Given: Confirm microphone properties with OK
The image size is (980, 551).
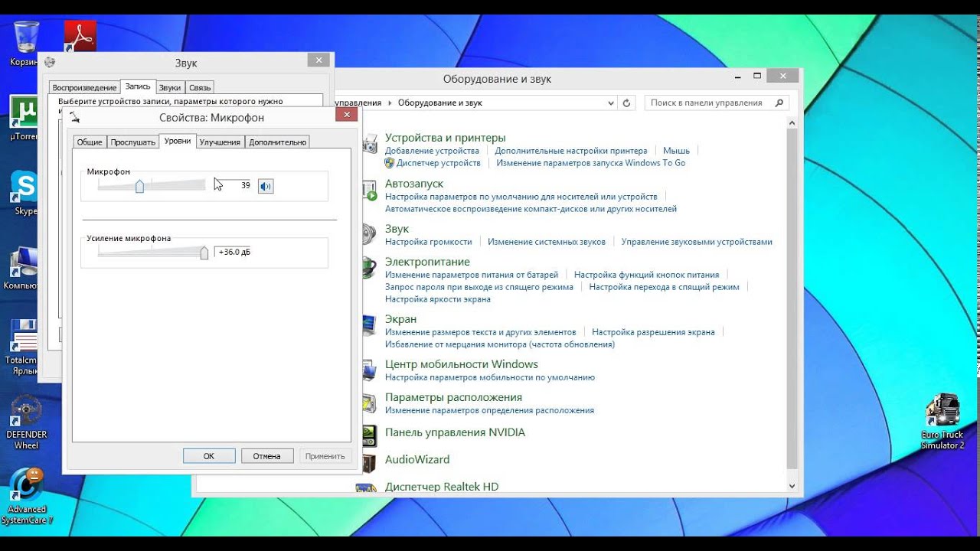Looking at the screenshot, I should click(209, 455).
